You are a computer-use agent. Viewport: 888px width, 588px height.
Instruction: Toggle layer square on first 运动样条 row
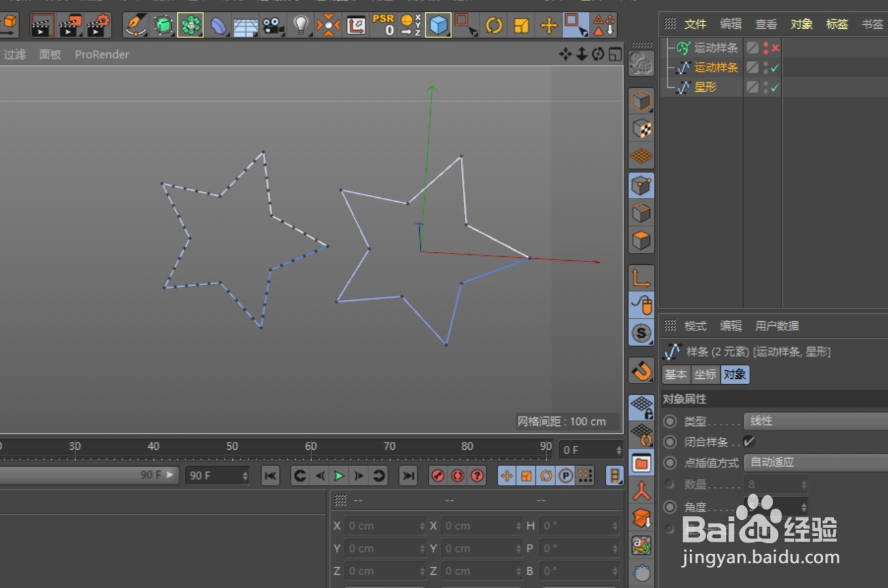pos(753,48)
